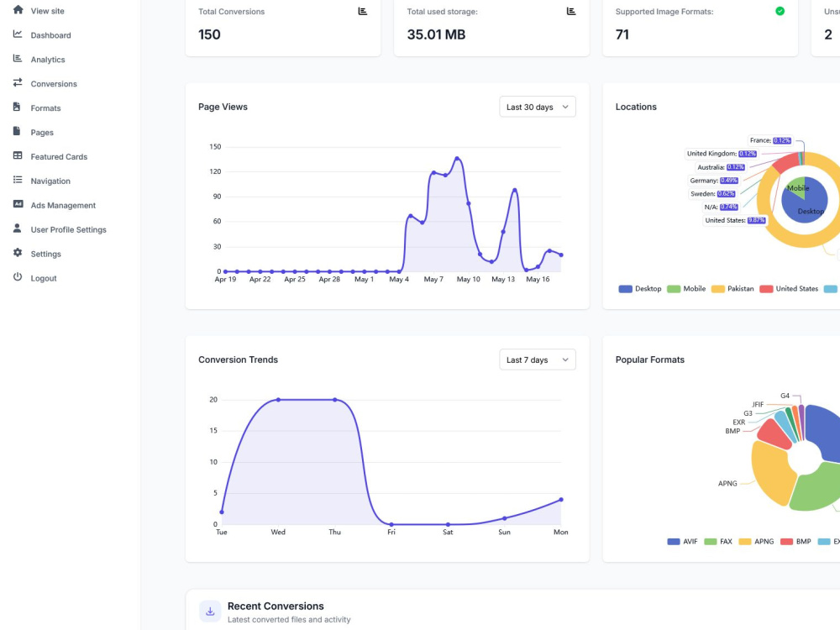The image size is (840, 630).
Task: Open the Last 30 days dropdown
Action: (538, 107)
